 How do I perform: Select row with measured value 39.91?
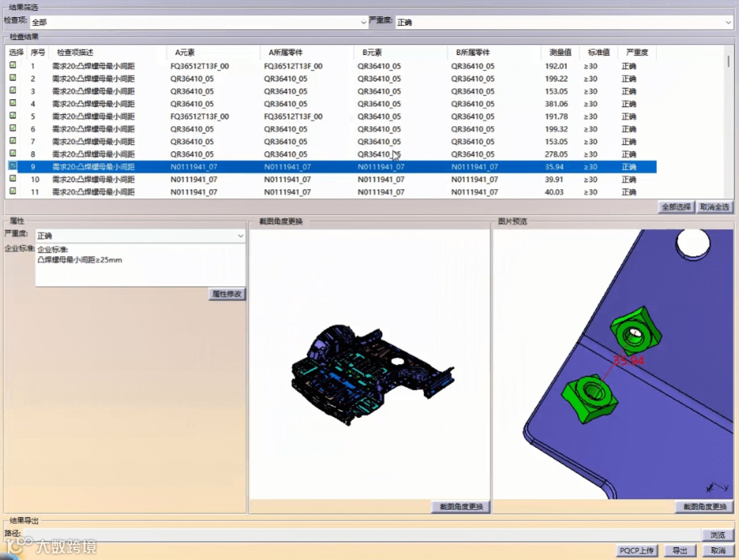pyautogui.click(x=332, y=180)
